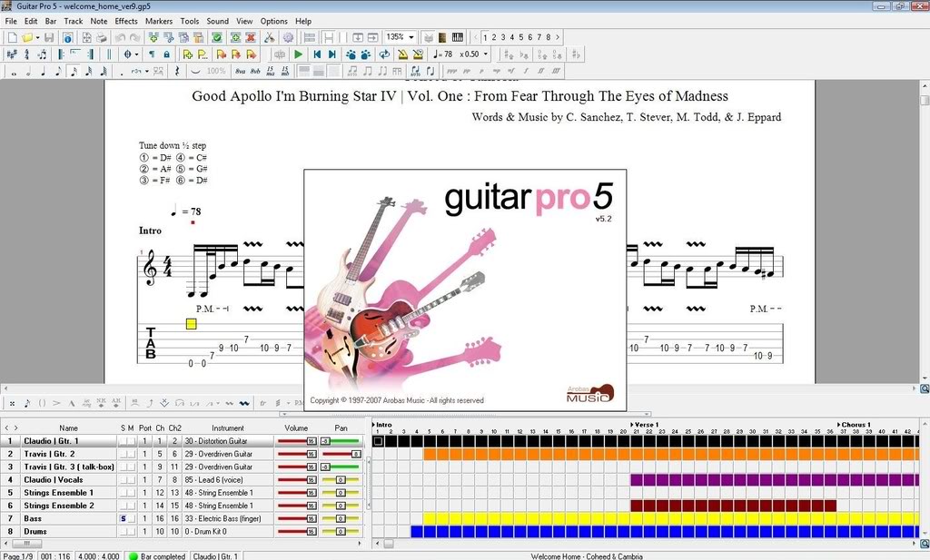
Task: Click the vibrato wave icon in effects bar
Action: [x=242, y=402]
